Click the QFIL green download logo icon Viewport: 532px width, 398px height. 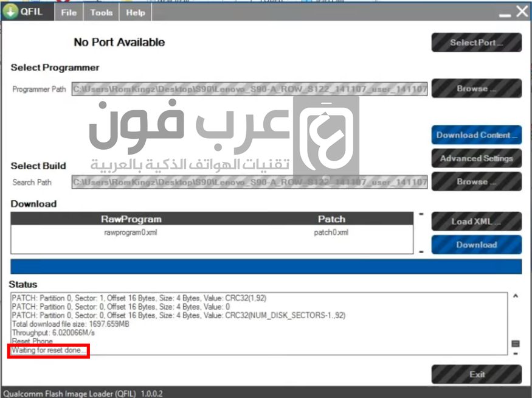10,12
